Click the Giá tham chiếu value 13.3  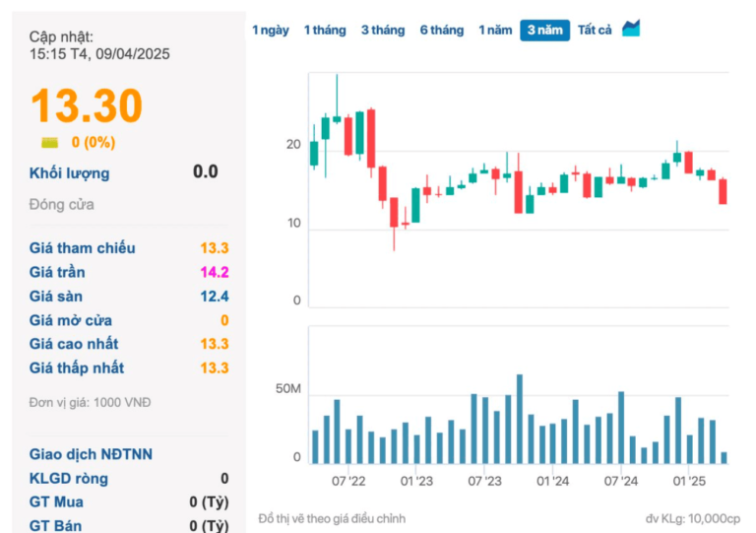tap(214, 248)
